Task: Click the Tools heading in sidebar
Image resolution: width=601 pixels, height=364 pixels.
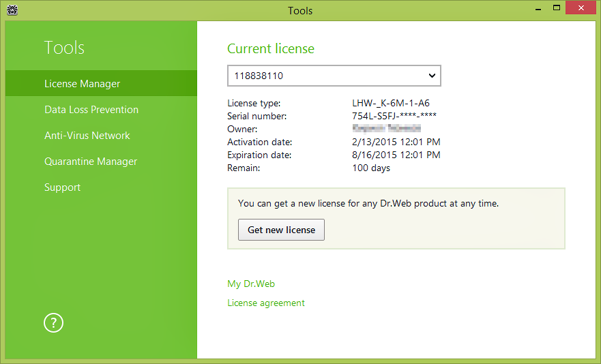Action: 64,48
